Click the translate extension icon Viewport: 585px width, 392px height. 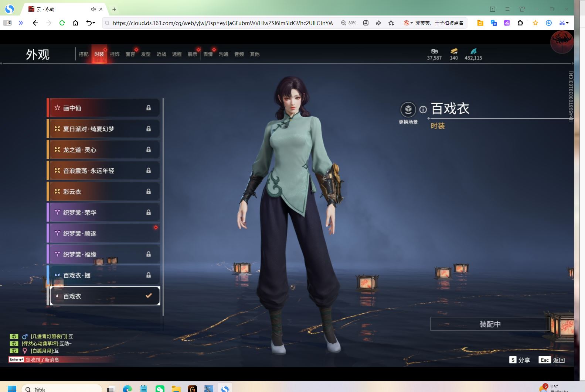494,23
